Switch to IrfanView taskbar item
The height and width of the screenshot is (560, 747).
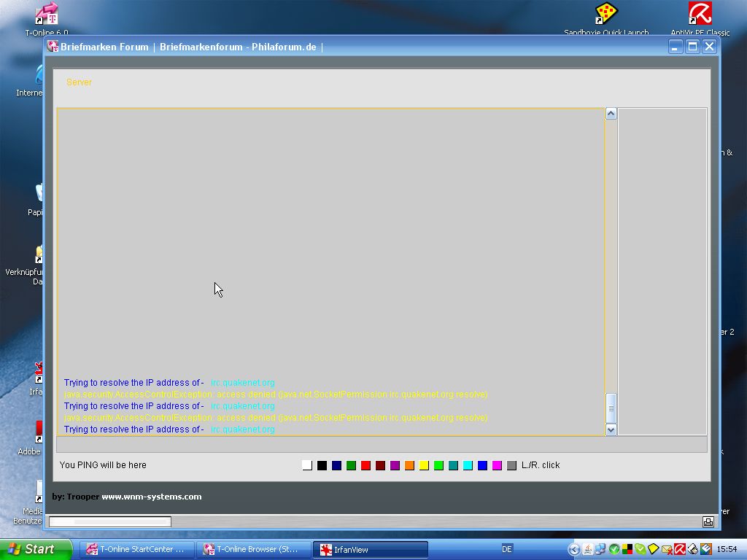coord(370,549)
